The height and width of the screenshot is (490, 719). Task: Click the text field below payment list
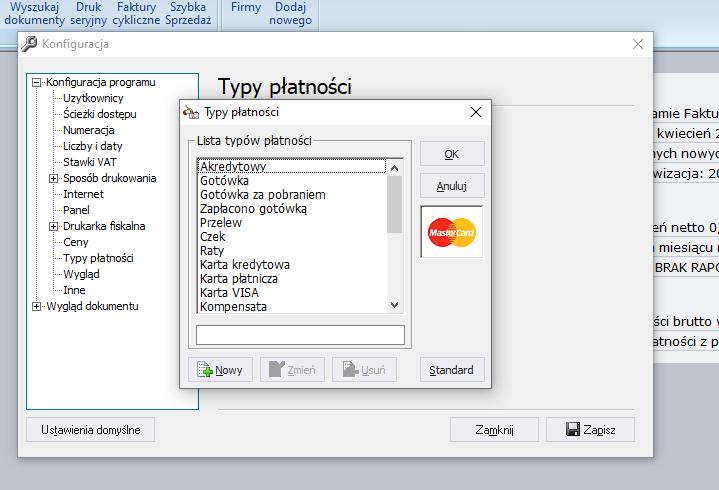(x=300, y=335)
